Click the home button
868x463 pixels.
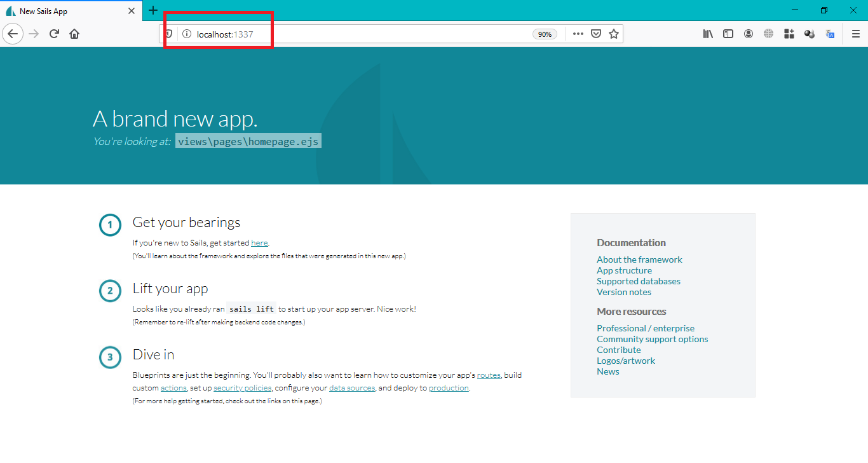pos(74,34)
